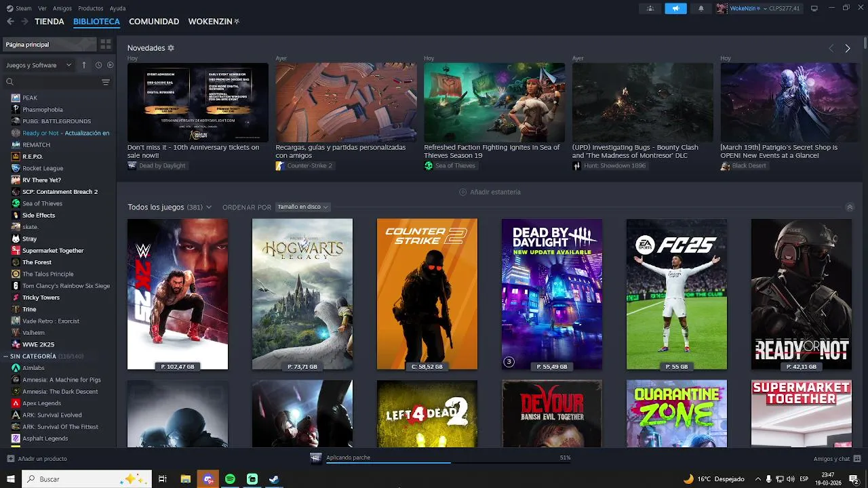Open Amigos y chat
Image resolution: width=868 pixels, height=488 pixels.
[836, 459]
